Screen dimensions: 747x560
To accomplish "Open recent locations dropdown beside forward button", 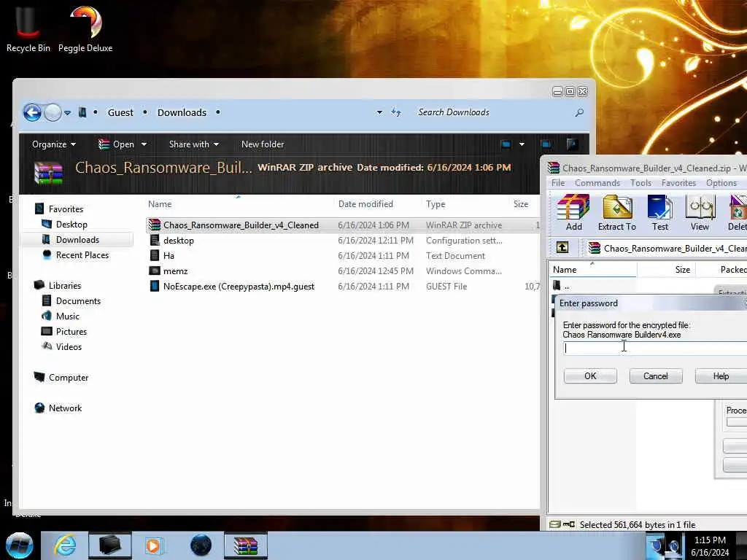I will tap(68, 113).
